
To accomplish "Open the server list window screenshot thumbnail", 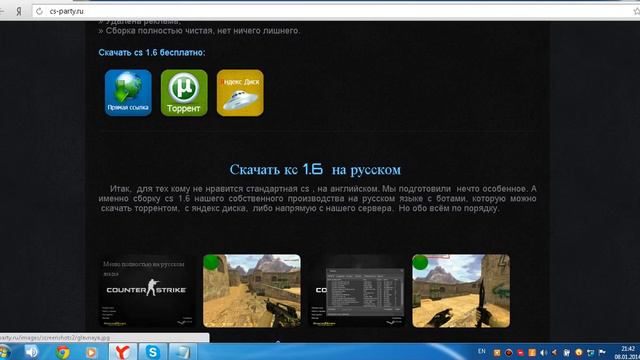I will (357, 291).
